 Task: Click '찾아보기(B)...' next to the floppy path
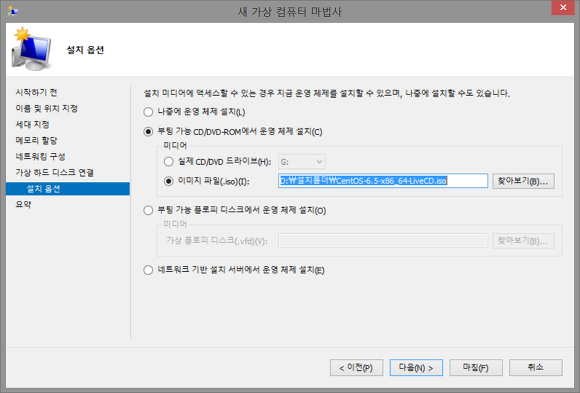(523, 241)
